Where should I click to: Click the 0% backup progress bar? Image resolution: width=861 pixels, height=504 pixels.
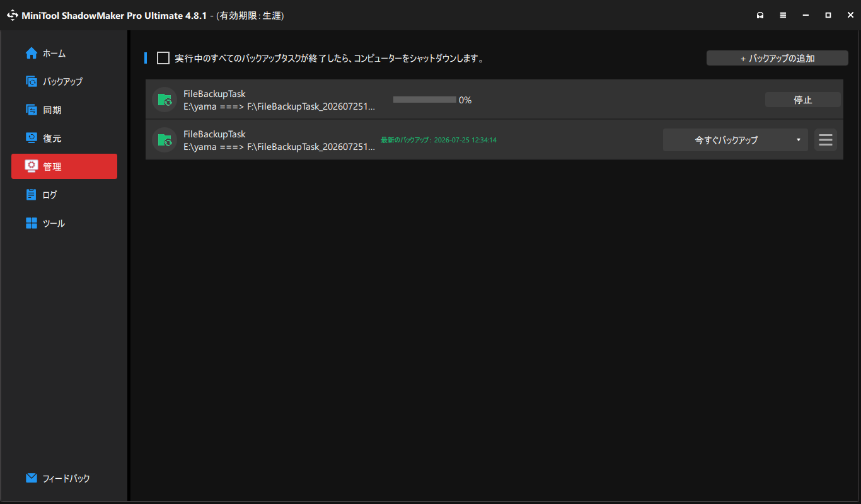point(425,100)
